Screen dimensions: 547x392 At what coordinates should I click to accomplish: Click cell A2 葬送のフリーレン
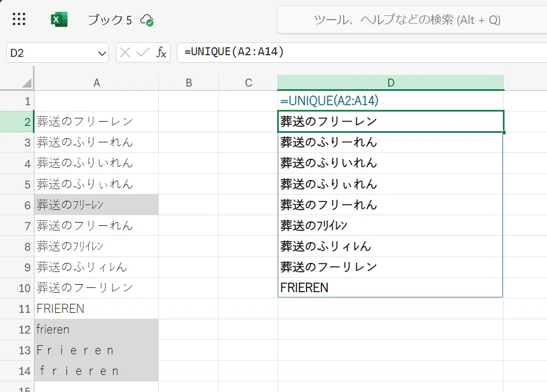[x=97, y=122]
